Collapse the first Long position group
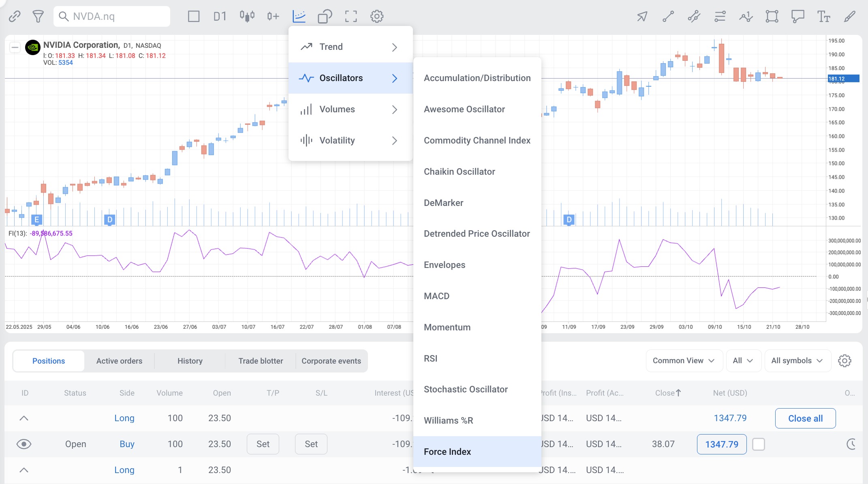This screenshot has width=868, height=484. (24, 418)
